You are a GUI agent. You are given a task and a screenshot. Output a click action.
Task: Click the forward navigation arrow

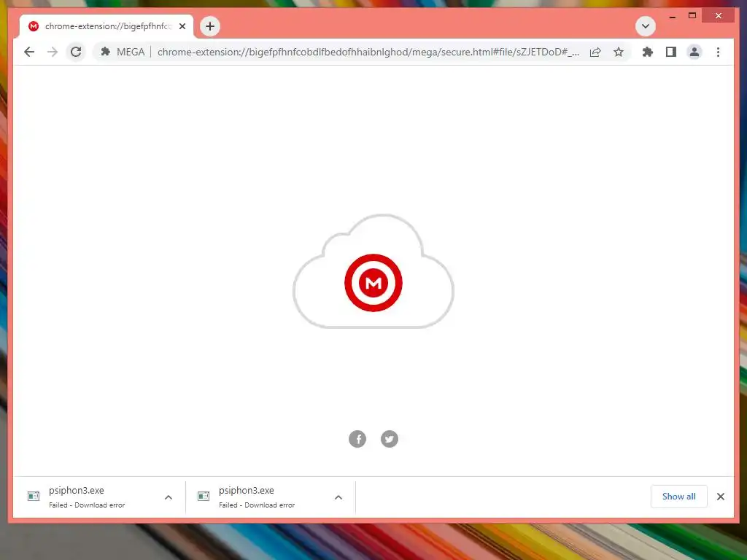[x=53, y=52]
